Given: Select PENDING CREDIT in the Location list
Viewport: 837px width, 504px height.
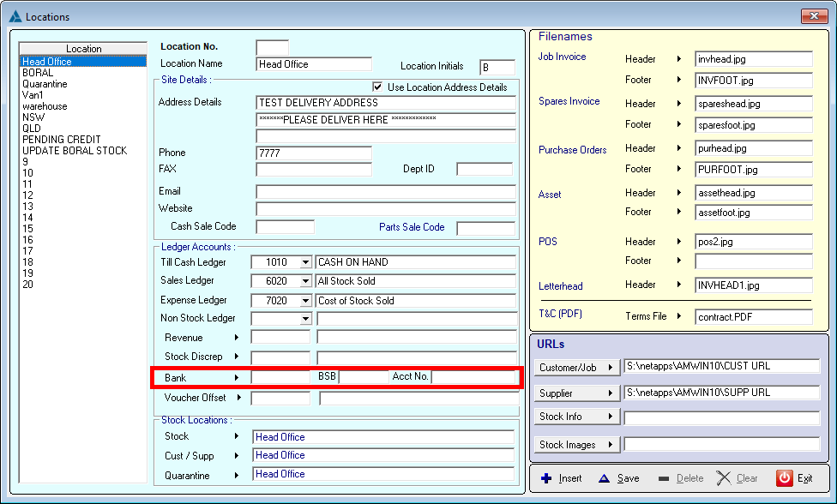Looking at the screenshot, I should click(82, 140).
